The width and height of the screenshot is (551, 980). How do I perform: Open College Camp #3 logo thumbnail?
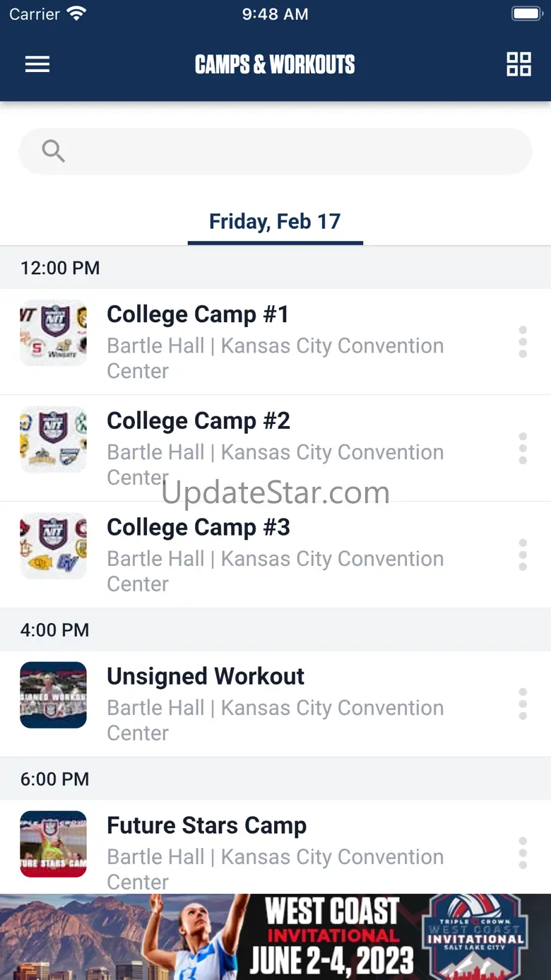coord(54,546)
